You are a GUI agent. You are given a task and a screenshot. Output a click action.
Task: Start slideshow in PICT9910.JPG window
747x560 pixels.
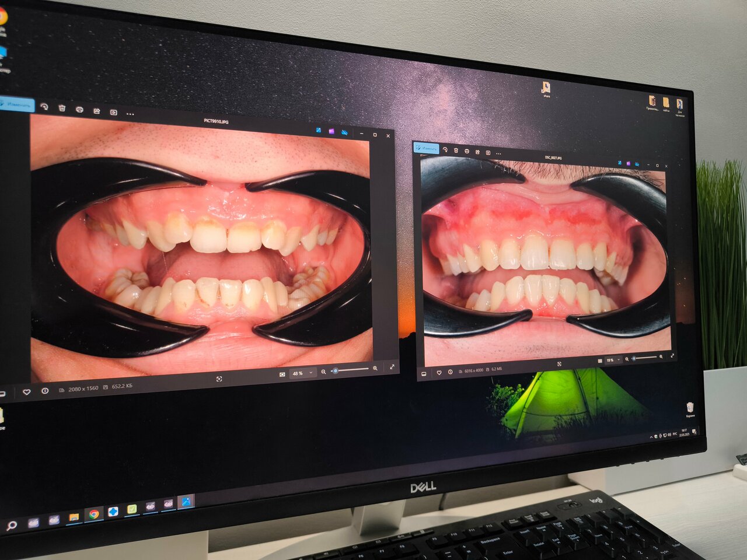(x=114, y=112)
